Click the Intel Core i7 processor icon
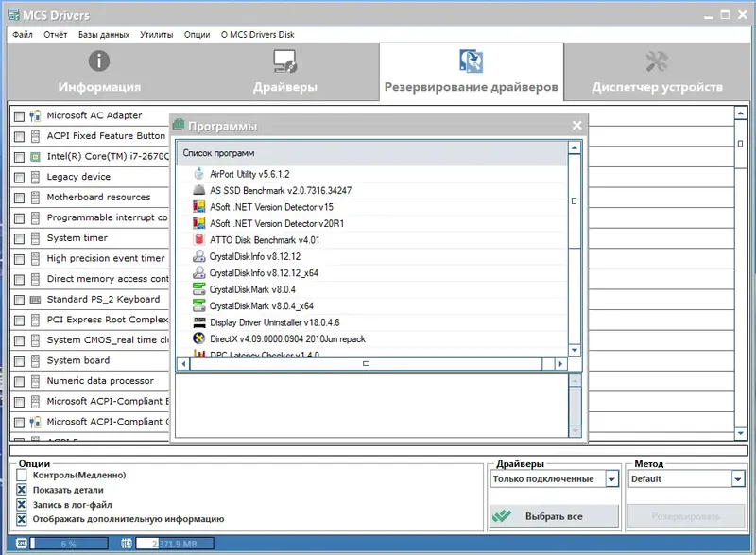Screen dimensions: 756x555 pyautogui.click(x=35, y=157)
